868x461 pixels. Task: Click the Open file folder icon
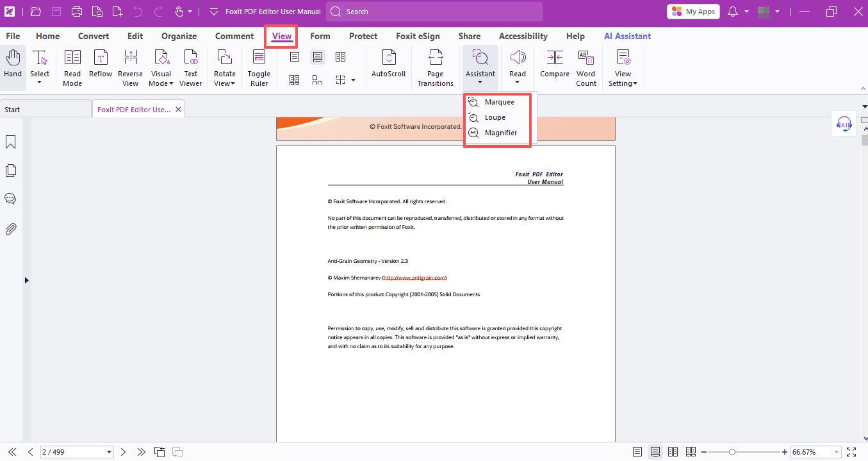(35, 12)
